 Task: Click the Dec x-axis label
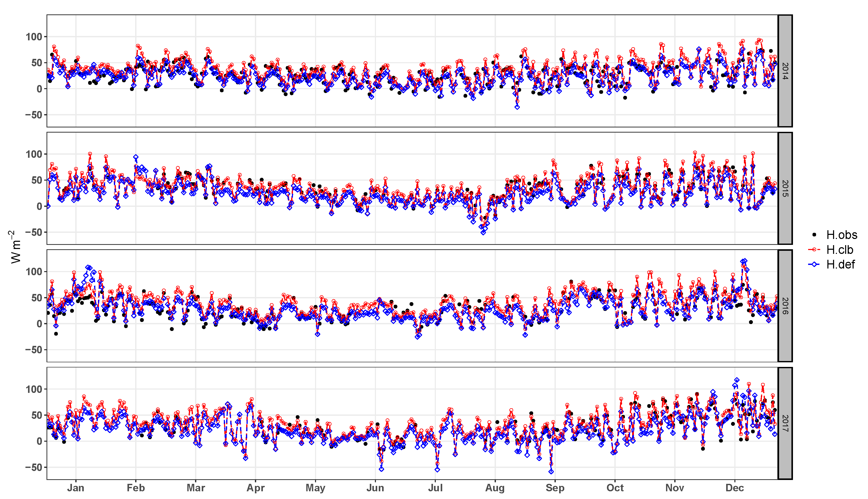(x=735, y=488)
